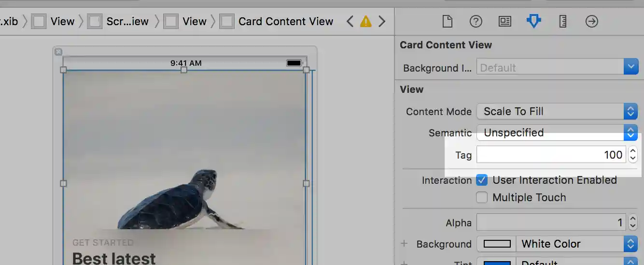Click the Tag value input field
The image size is (644, 265).
coord(551,155)
